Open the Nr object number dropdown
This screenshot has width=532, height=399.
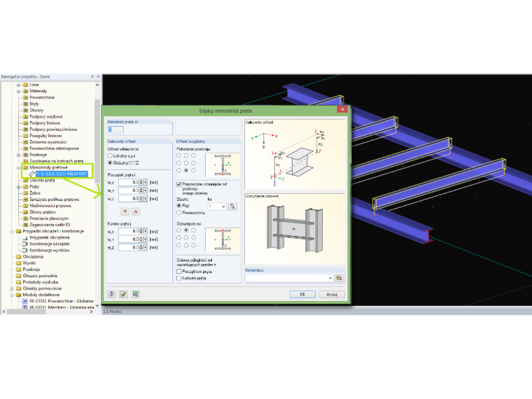coord(223,206)
